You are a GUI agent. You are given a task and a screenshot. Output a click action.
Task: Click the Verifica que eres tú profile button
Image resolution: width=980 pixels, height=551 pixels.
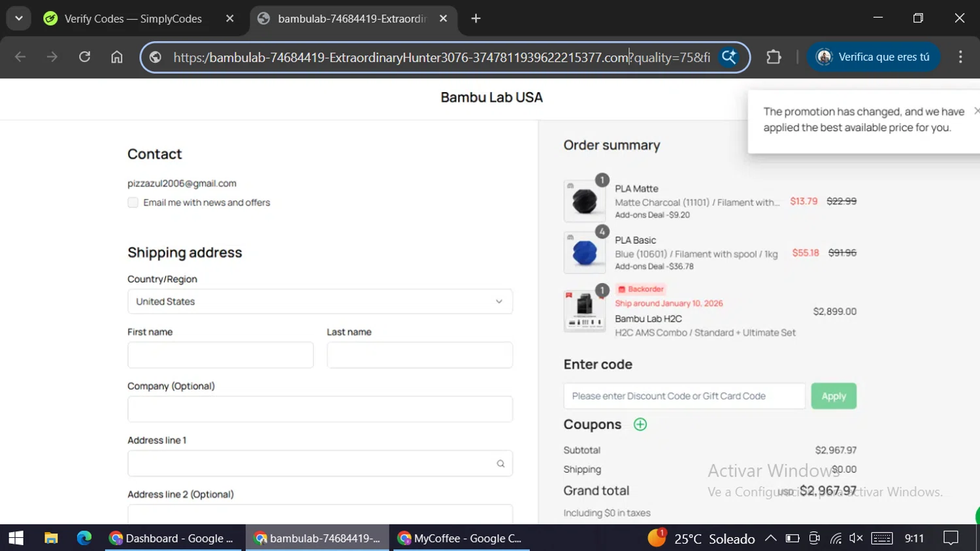click(874, 57)
